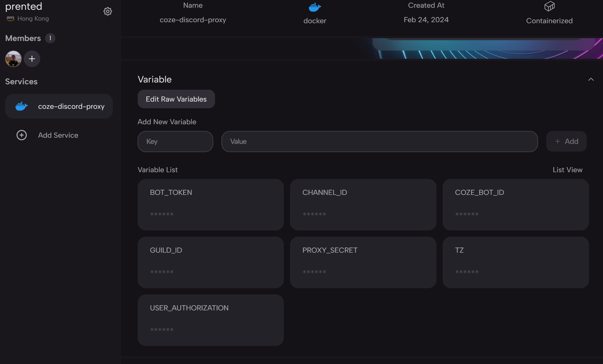This screenshot has height=364, width=603.
Task: Click the Add variable button
Action: pos(566,141)
